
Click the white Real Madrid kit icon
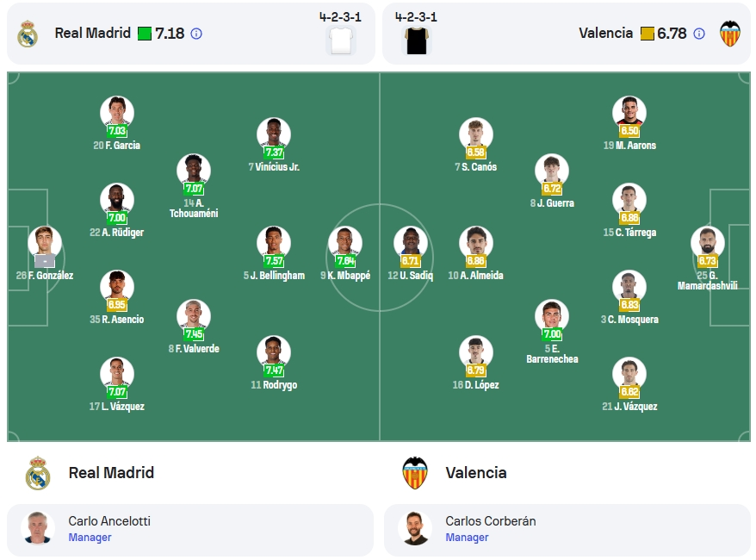(341, 40)
